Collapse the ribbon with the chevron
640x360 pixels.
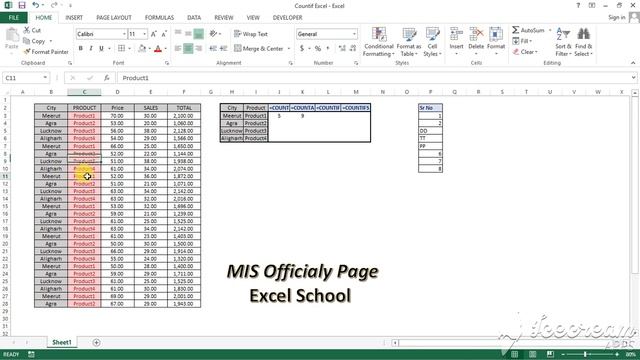pos(633,63)
